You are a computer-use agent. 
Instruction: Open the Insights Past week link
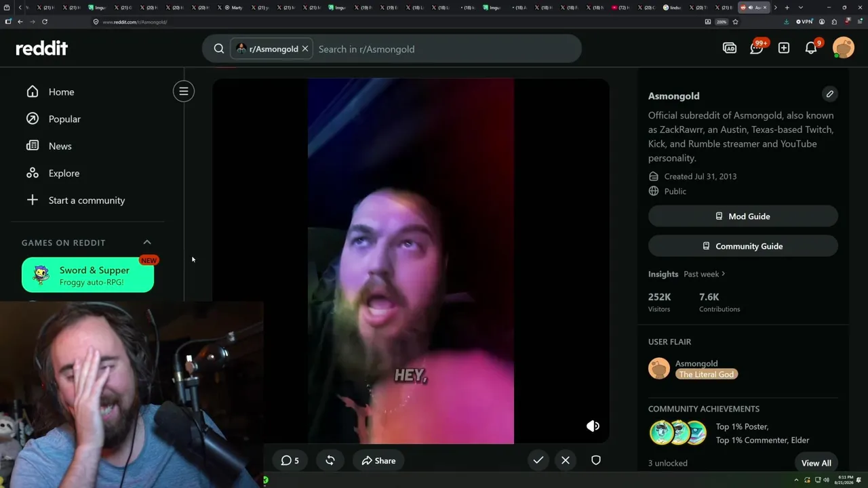tap(704, 274)
